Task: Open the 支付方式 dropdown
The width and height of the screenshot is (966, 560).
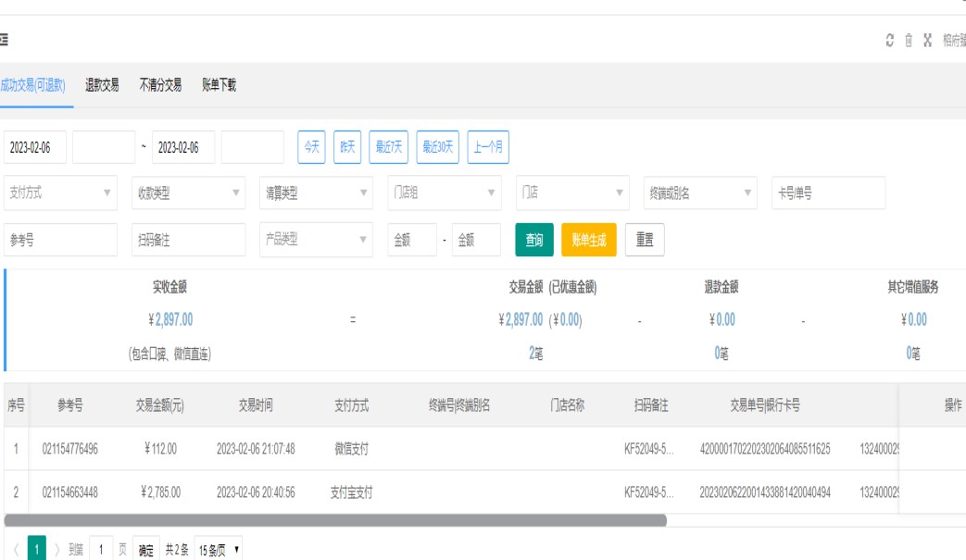Action: point(60,193)
